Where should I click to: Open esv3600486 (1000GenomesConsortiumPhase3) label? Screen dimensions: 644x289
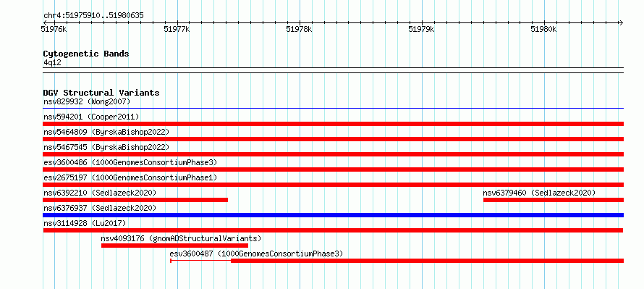point(130,162)
